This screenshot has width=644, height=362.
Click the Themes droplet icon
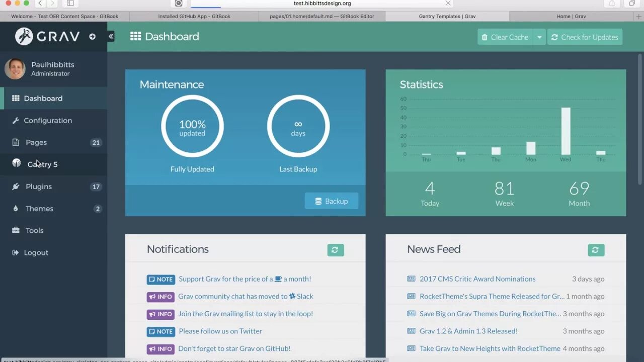[16, 208]
